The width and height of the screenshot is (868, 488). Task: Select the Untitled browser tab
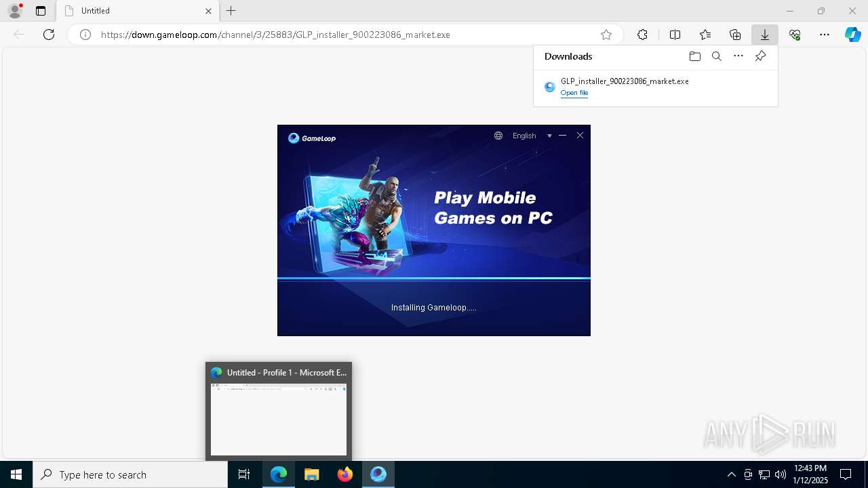coord(138,11)
